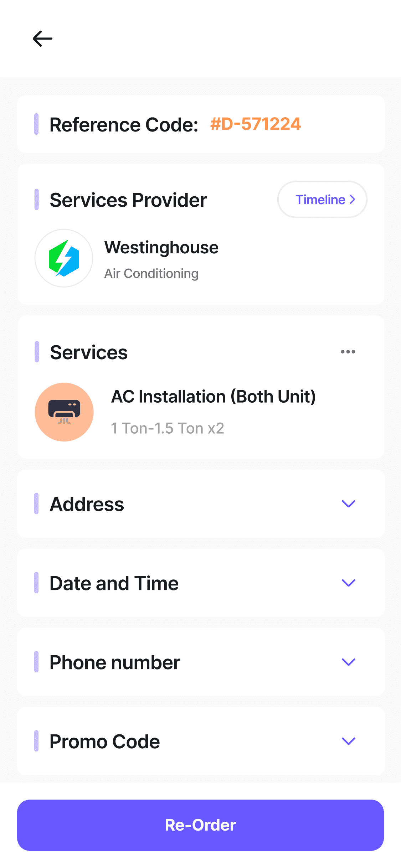Click the Timeline chevron arrow
Viewport: 401px width, 868px height.
pos(353,200)
